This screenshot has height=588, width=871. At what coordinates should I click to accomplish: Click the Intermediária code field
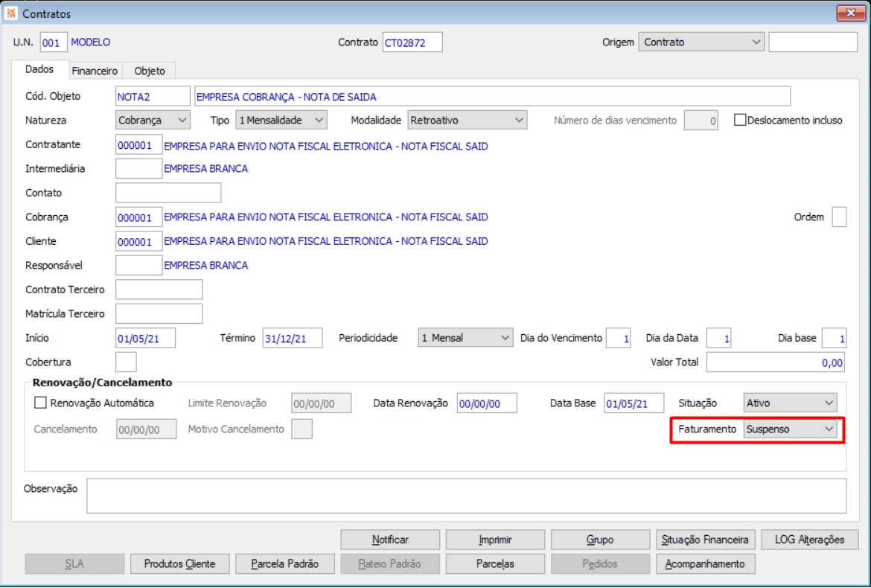point(139,169)
